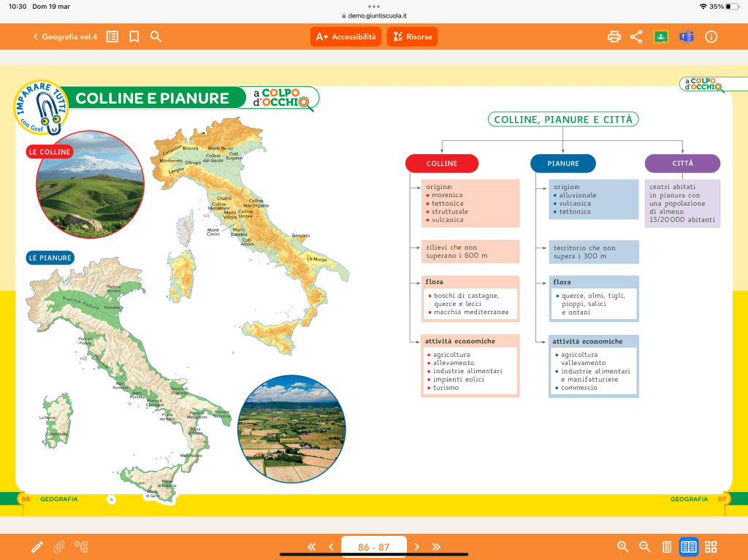The height and width of the screenshot is (560, 748).
Task: Zoom in on the page
Action: click(622, 547)
